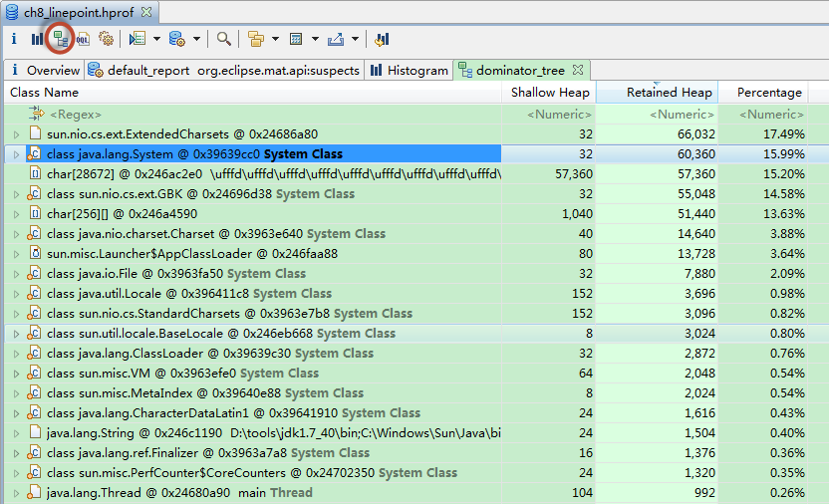Viewport: 829px width, 504px height.
Task: Expand the java.lang.System class row
Action: [x=16, y=154]
